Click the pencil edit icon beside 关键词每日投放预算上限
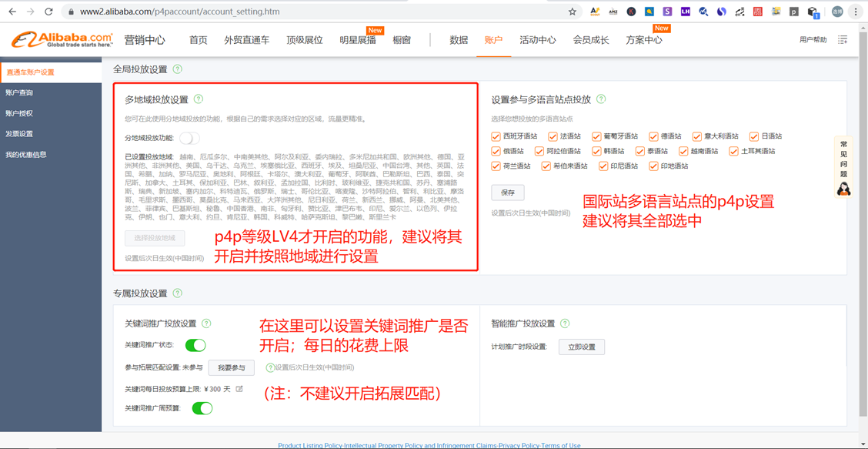 point(238,390)
